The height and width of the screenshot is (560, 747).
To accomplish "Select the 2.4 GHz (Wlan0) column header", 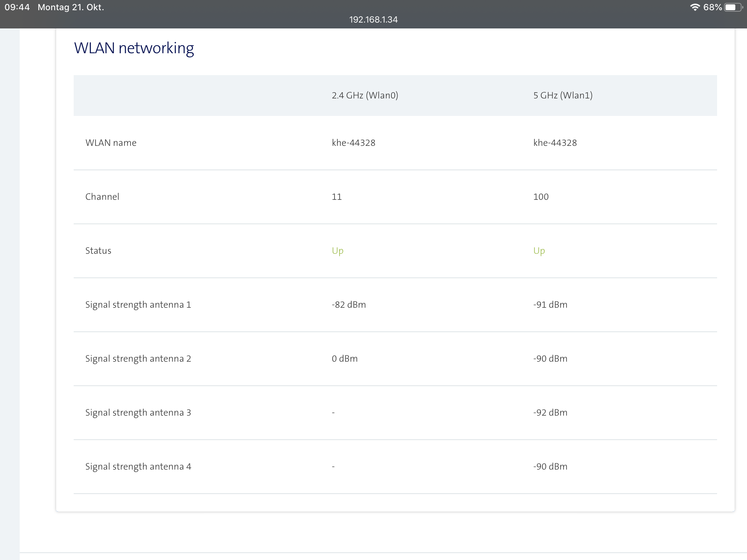I will click(x=365, y=96).
